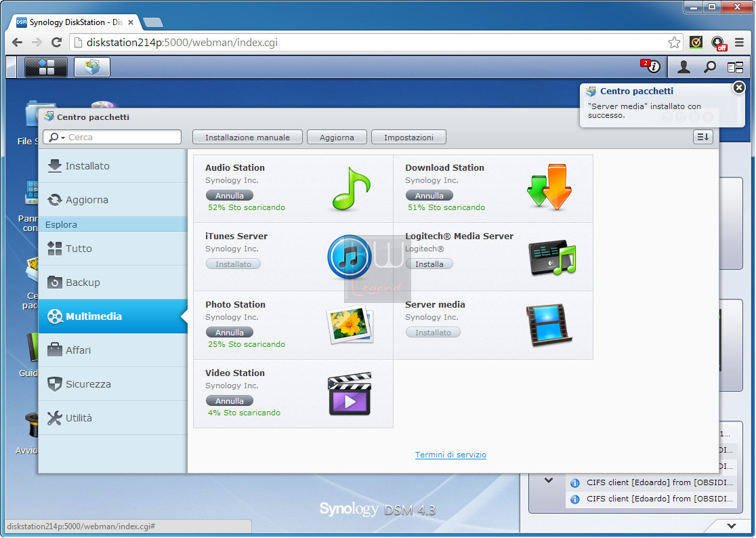Bookmark this page with the star

point(674,43)
